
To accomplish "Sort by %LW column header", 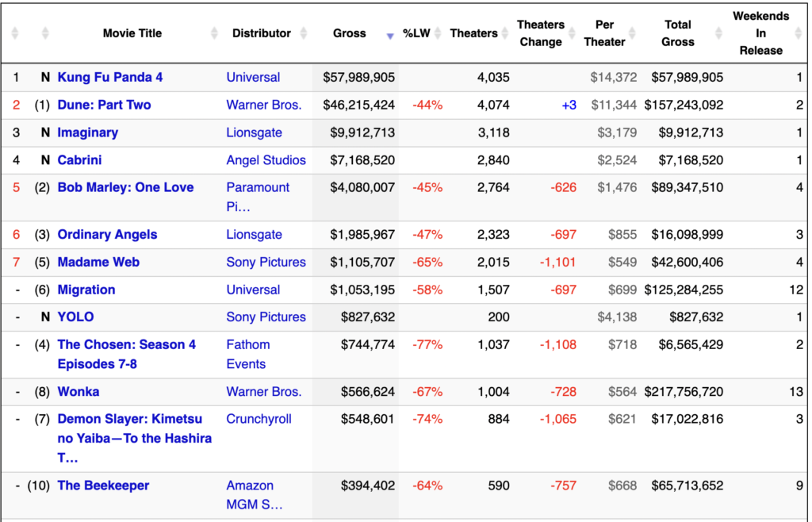I will 416,33.
